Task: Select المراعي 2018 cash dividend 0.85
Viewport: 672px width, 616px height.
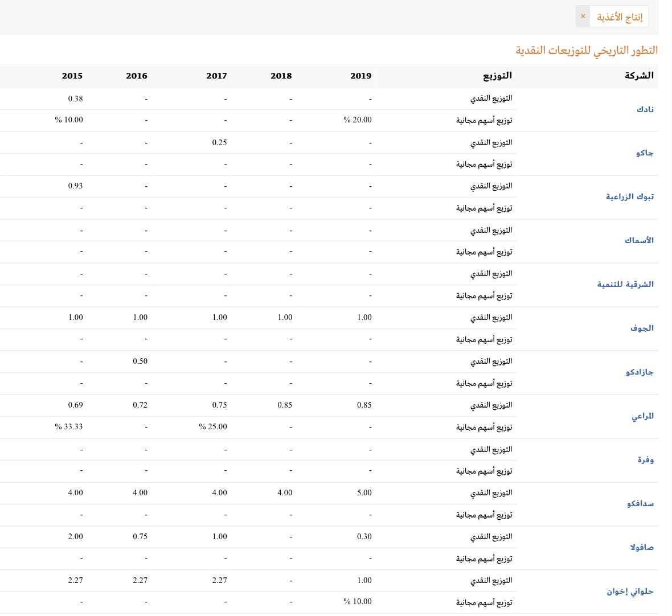Action: click(285, 405)
